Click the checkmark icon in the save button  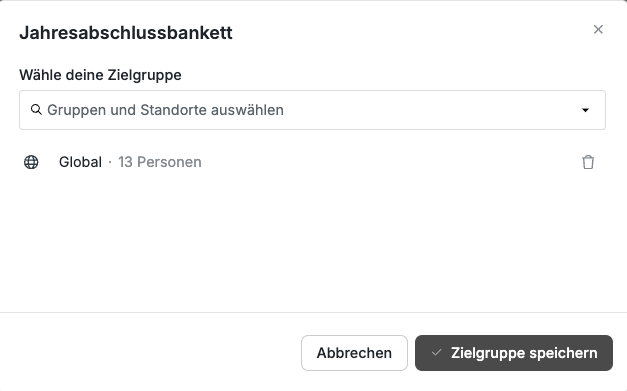point(436,353)
